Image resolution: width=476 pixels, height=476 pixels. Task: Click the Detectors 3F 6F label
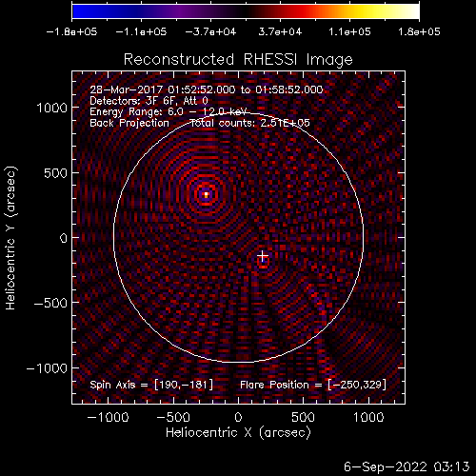pos(149,101)
